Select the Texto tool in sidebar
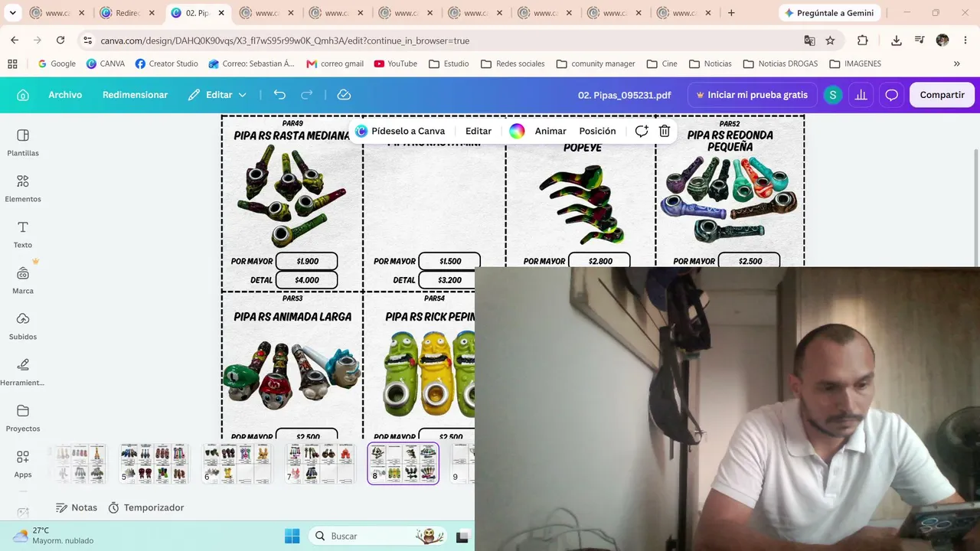The image size is (980, 551). [23, 234]
